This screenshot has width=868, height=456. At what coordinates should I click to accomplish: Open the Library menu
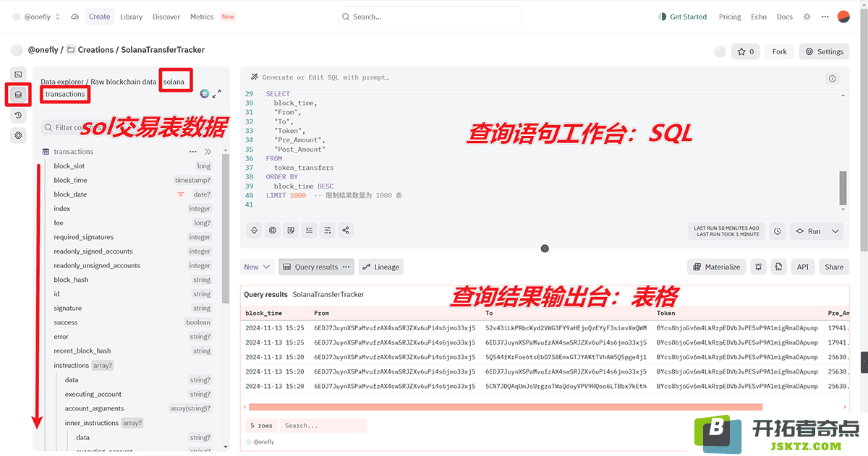pyautogui.click(x=131, y=17)
